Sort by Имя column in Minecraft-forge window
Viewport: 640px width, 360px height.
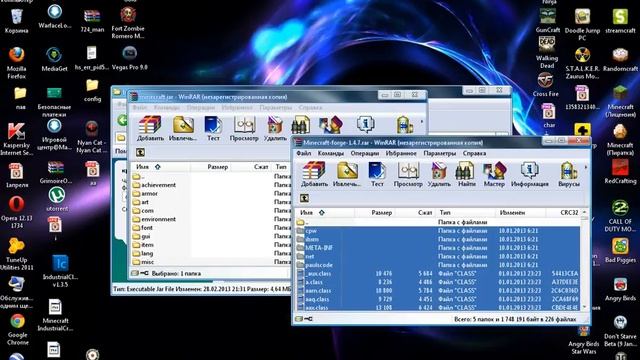point(324,213)
